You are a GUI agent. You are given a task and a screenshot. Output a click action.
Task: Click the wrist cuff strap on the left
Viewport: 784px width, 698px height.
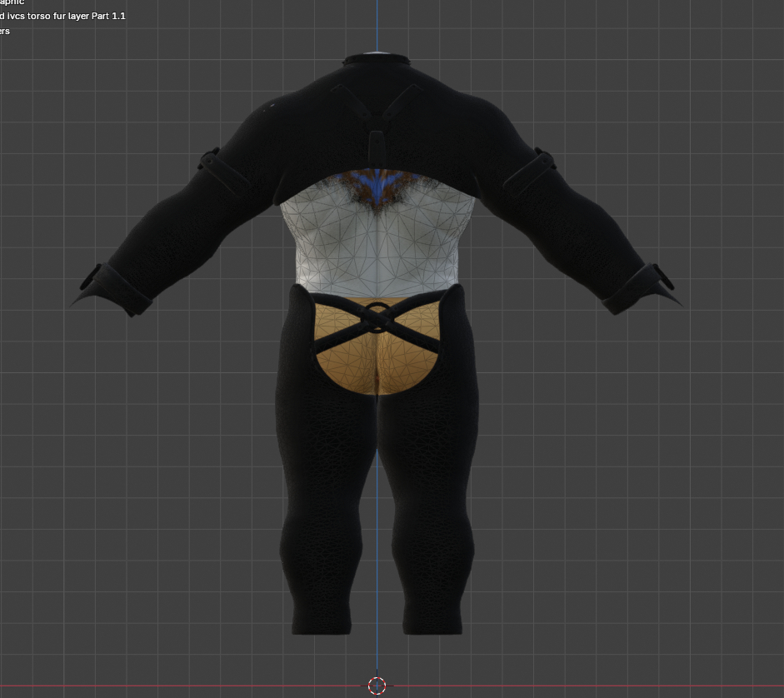(x=97, y=282)
